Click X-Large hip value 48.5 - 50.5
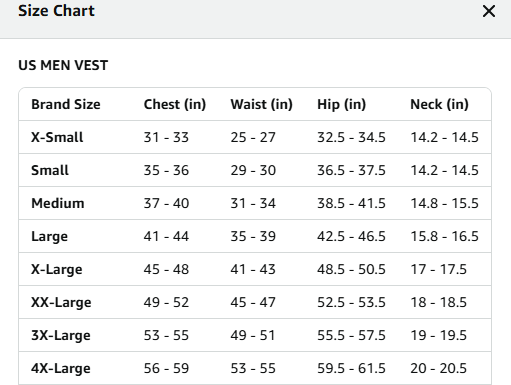 [x=351, y=269]
